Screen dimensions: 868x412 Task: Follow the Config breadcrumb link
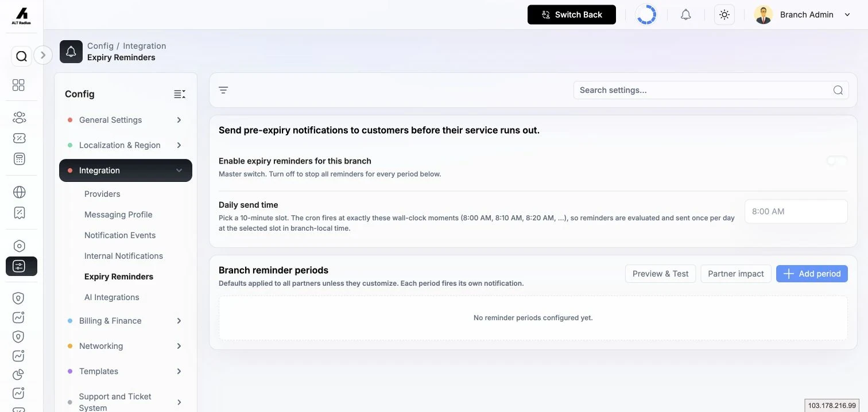100,46
